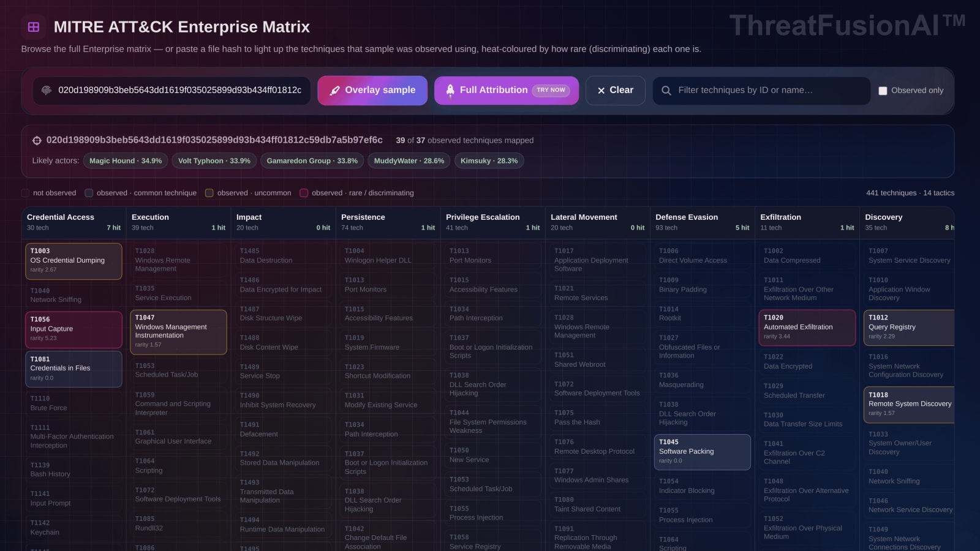Open the T1012 Query Registry card
The width and height of the screenshot is (980, 551).
point(910,328)
